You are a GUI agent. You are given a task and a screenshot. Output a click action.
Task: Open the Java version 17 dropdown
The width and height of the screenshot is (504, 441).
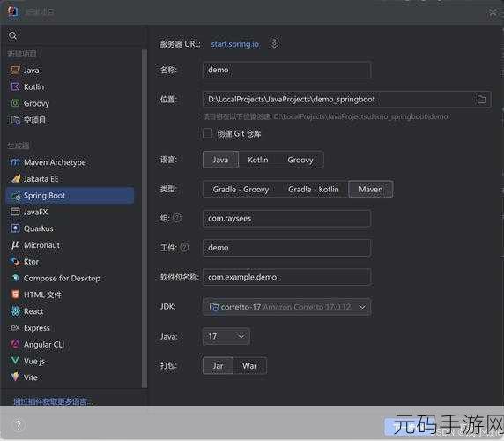226,336
